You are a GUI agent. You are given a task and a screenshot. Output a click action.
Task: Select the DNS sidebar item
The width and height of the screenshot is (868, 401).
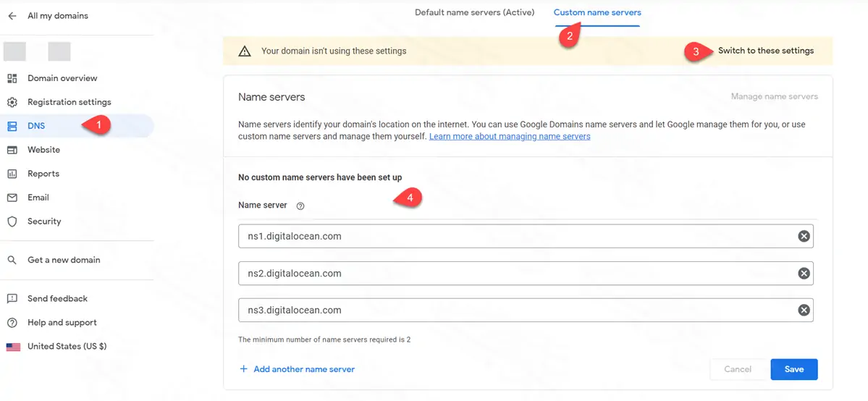click(x=36, y=126)
